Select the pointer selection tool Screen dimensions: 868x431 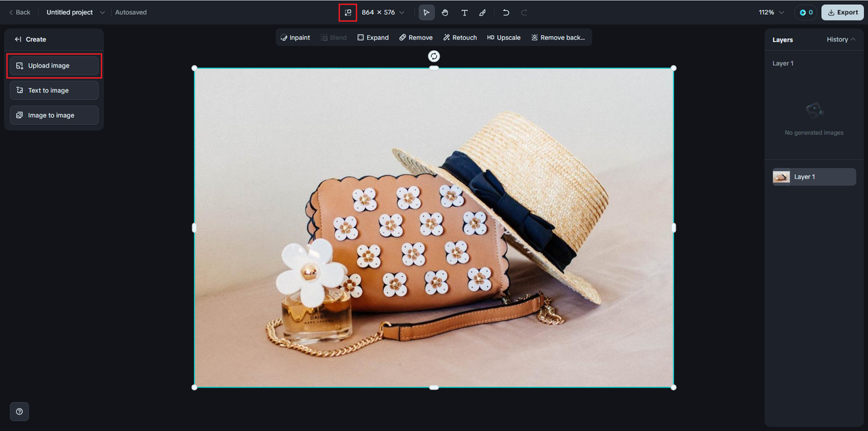[427, 12]
